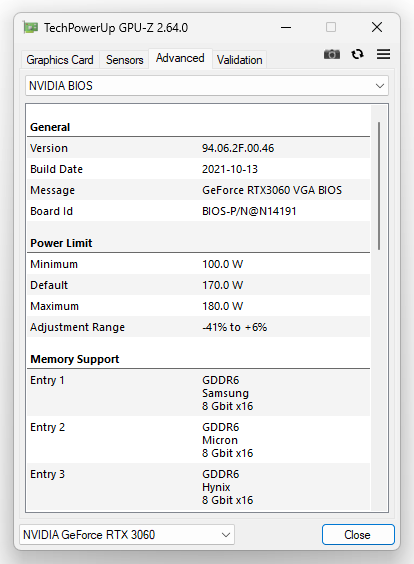Click the Power Limit section header
The height and width of the screenshot is (564, 414).
pyautogui.click(x=61, y=243)
